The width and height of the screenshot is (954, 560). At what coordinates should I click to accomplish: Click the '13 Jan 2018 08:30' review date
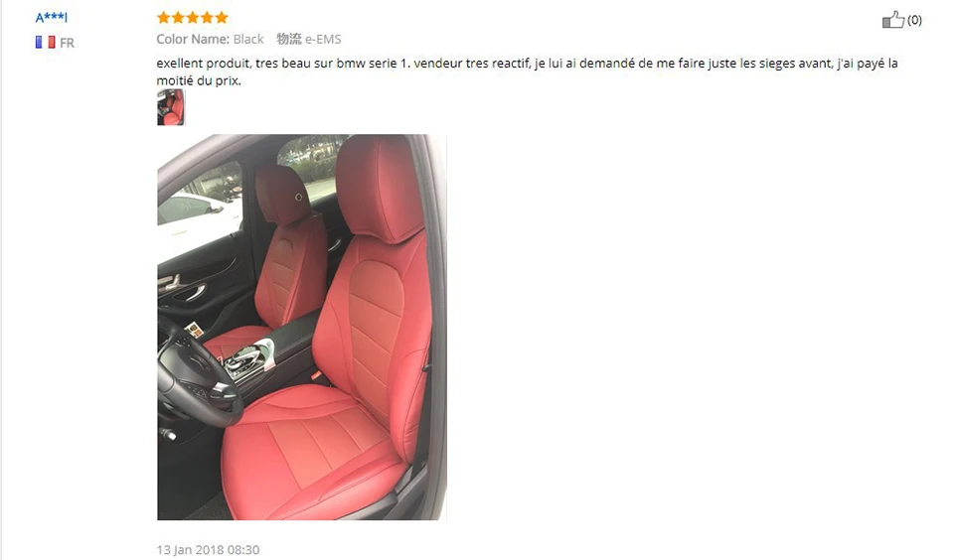point(208,550)
